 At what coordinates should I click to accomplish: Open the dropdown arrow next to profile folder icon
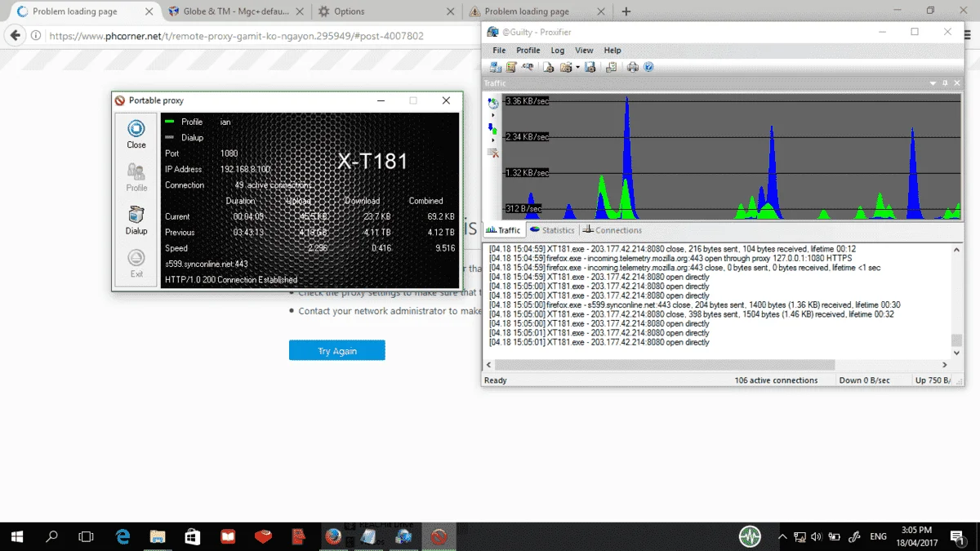577,67
